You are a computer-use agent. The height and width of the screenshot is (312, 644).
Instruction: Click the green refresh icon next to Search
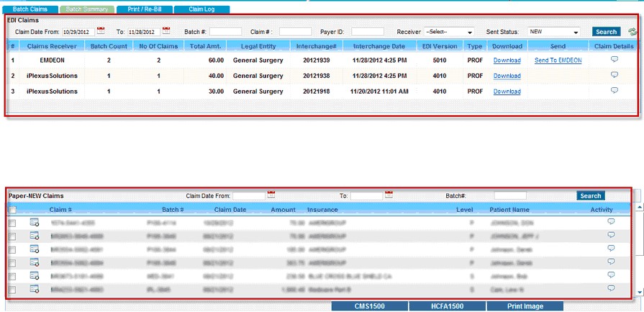[x=632, y=32]
